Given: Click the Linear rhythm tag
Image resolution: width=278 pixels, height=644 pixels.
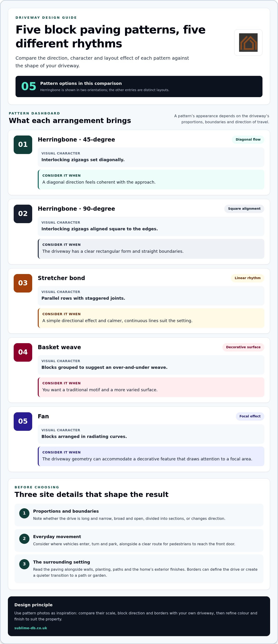Looking at the screenshot, I should coord(247,278).
